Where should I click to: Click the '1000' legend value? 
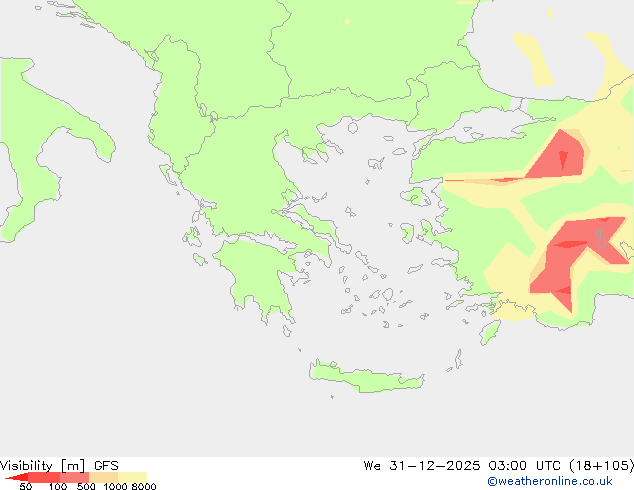tap(115, 486)
